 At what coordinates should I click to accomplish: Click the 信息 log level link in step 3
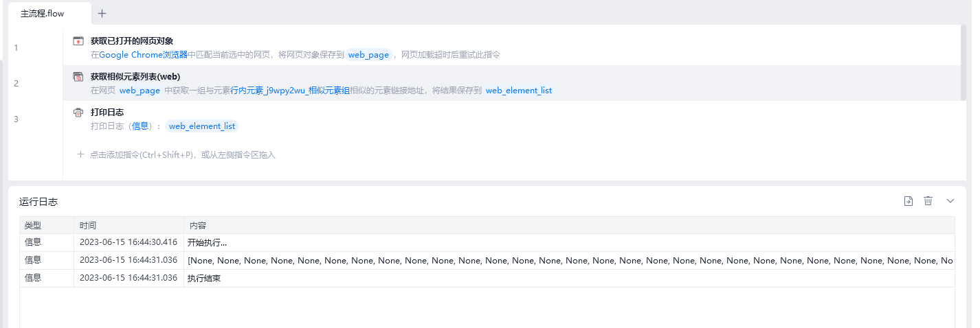140,126
